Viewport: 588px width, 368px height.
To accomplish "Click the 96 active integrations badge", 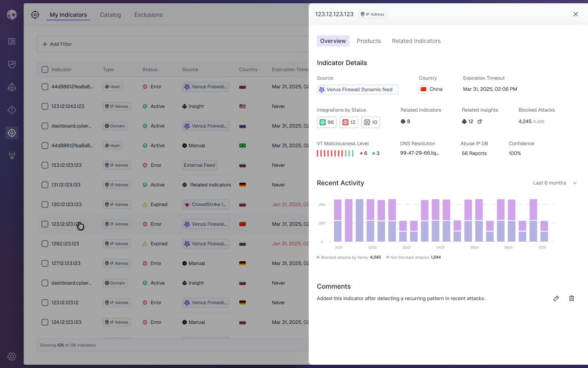I will point(327,122).
